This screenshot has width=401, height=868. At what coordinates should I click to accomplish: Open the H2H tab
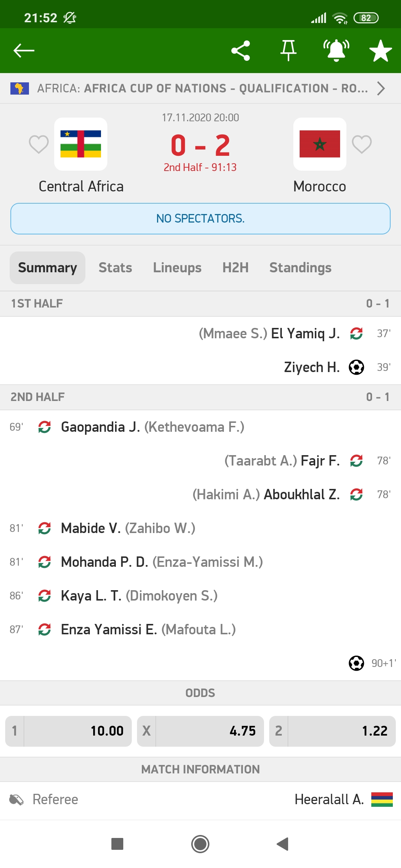tap(235, 267)
